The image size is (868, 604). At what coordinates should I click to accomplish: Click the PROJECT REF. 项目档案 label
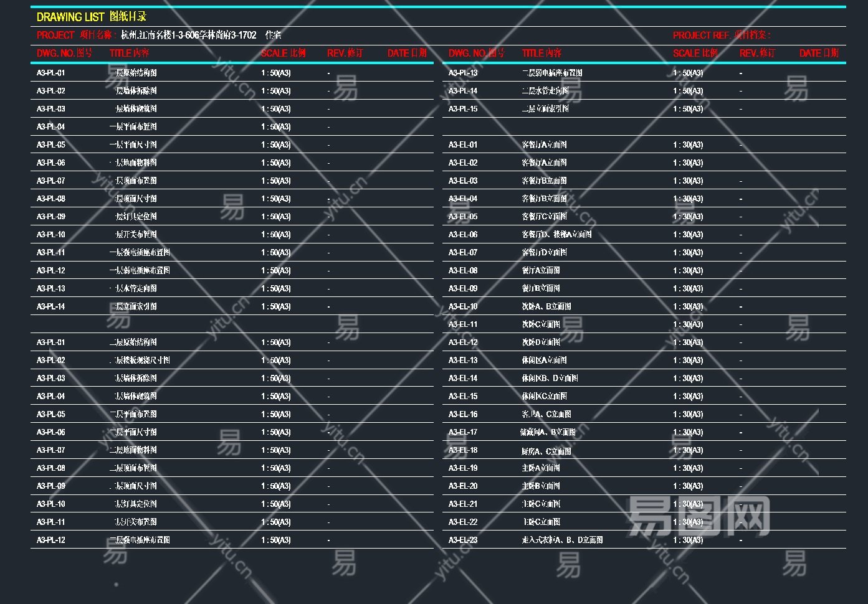click(x=722, y=35)
